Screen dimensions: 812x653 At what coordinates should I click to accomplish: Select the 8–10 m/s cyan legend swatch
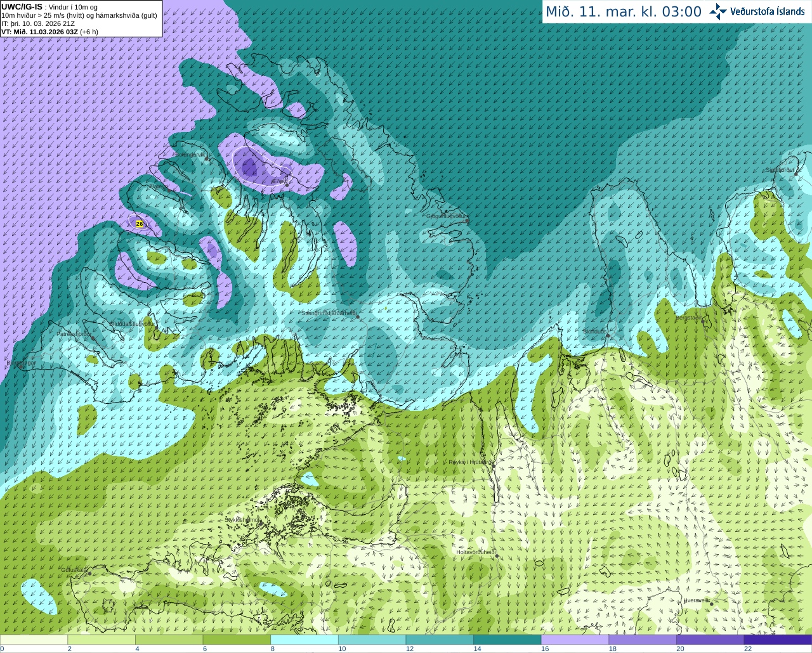pos(304,640)
